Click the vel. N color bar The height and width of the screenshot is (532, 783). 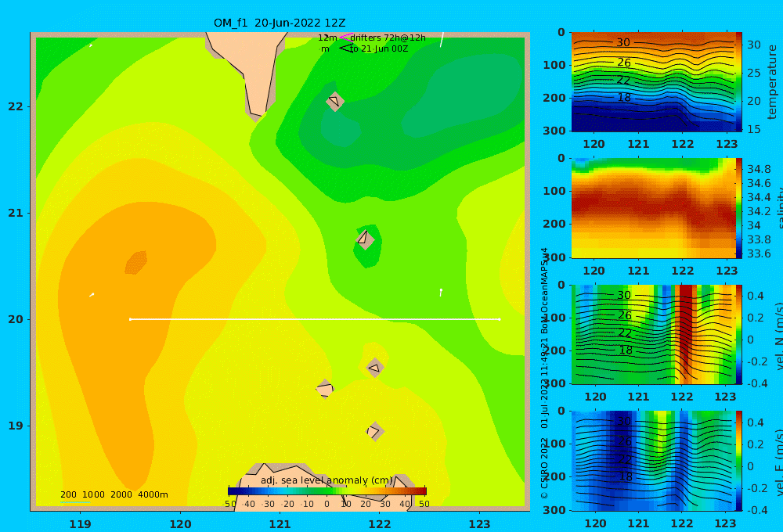pyautogui.click(x=739, y=334)
